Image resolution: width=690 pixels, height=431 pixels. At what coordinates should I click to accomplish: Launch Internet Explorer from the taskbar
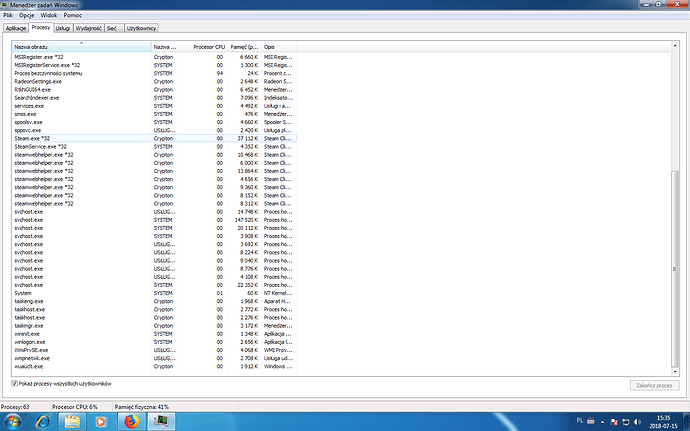(x=44, y=421)
